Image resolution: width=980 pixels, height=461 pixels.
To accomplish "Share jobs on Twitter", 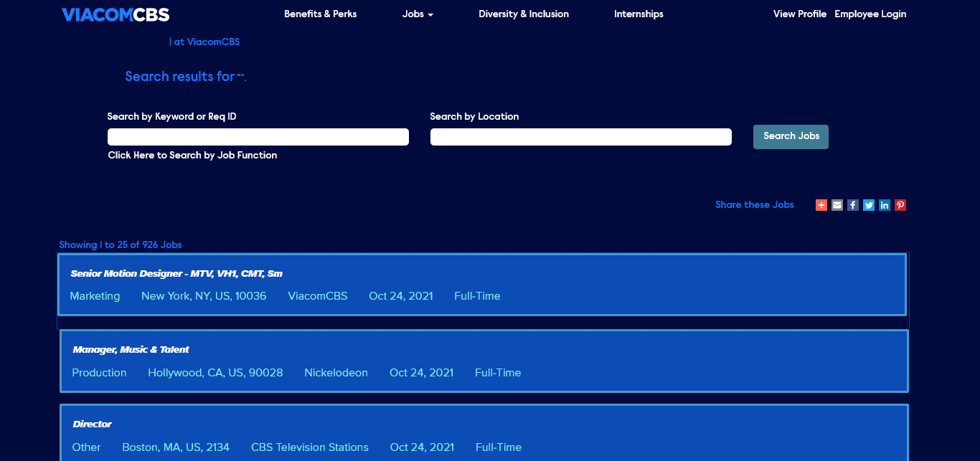I will [x=869, y=205].
